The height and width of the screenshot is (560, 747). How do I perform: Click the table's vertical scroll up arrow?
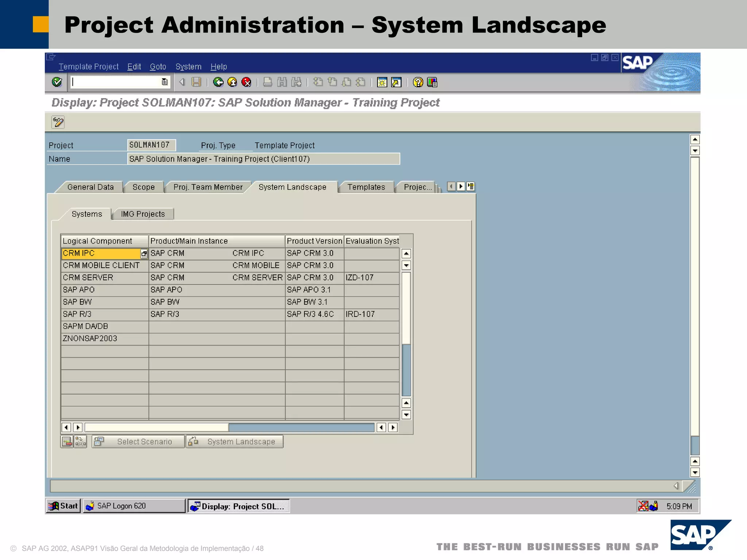[x=406, y=253]
